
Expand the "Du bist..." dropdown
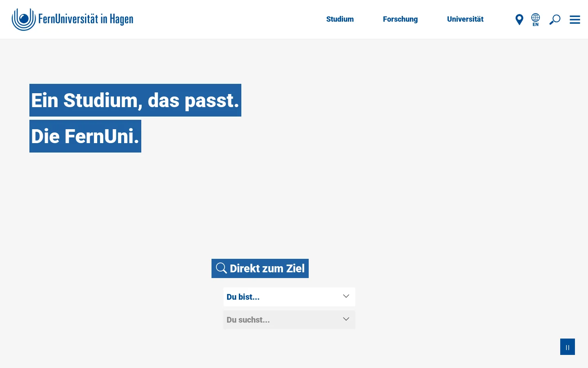click(289, 297)
